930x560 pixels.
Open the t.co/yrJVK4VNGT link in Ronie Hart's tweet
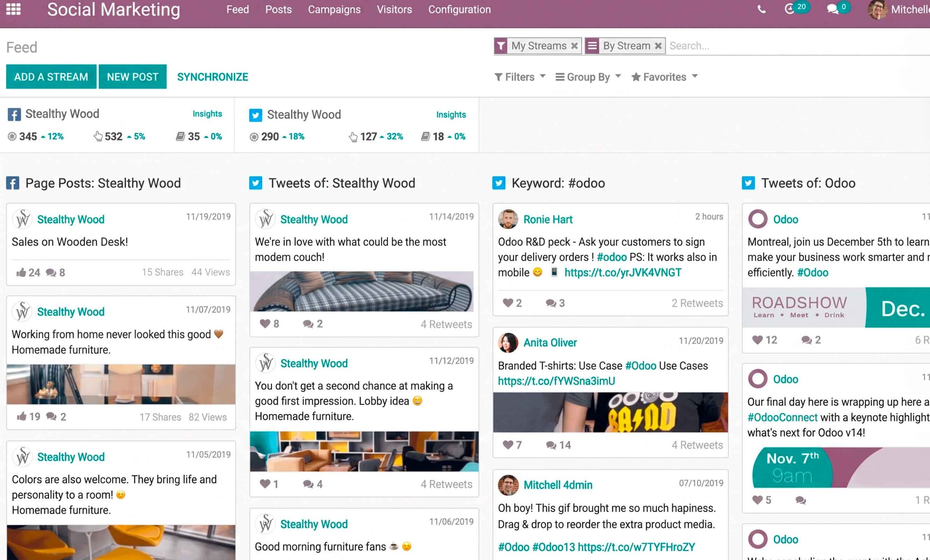tap(623, 272)
